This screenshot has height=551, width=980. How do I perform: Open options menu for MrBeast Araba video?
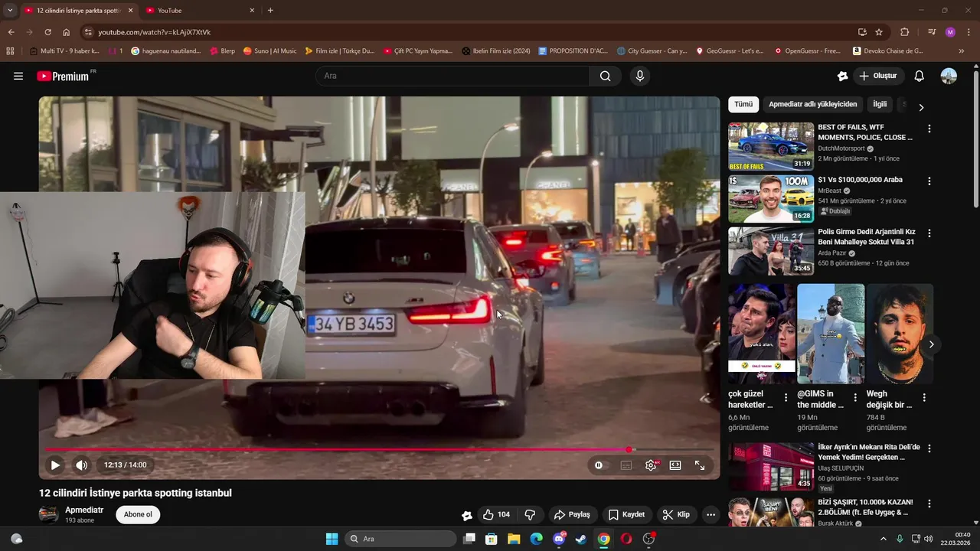929,181
